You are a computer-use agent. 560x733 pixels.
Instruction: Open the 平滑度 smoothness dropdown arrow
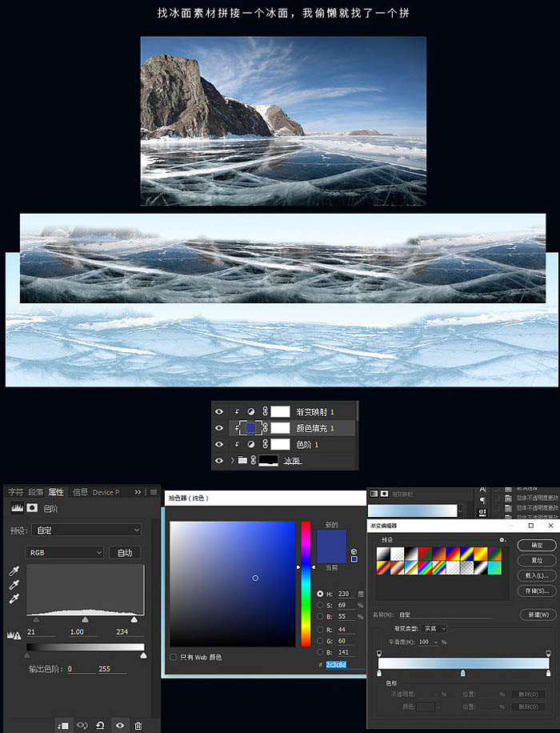437,642
